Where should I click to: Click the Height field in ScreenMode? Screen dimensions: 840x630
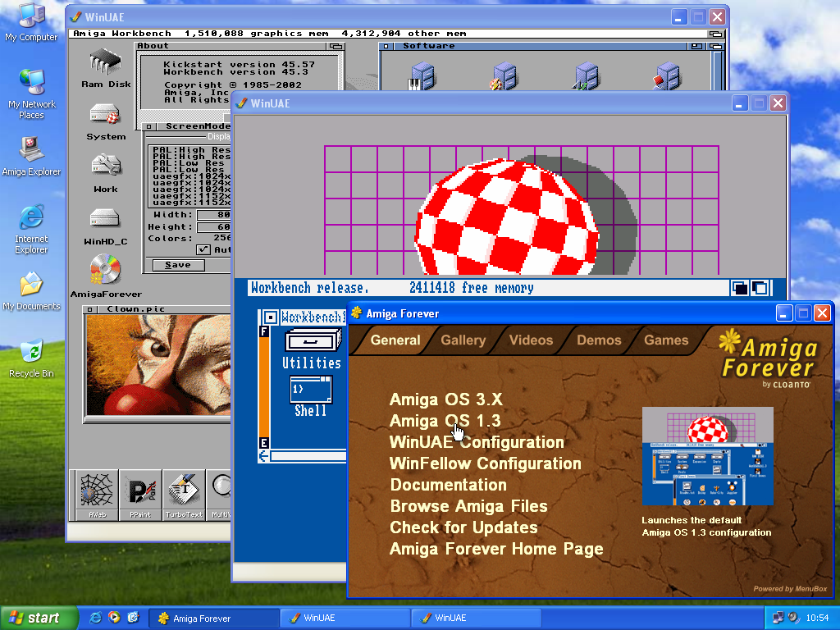(x=214, y=227)
